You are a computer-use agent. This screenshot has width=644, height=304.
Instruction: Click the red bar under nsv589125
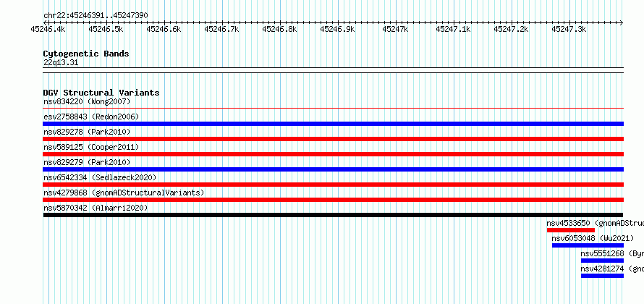pos(333,154)
